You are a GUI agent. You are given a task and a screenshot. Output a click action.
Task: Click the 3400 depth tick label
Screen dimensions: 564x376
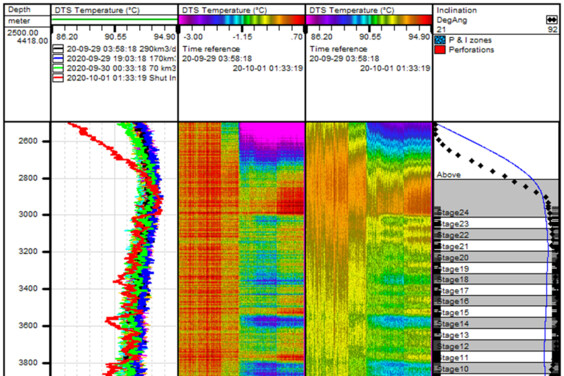pyautogui.click(x=28, y=289)
